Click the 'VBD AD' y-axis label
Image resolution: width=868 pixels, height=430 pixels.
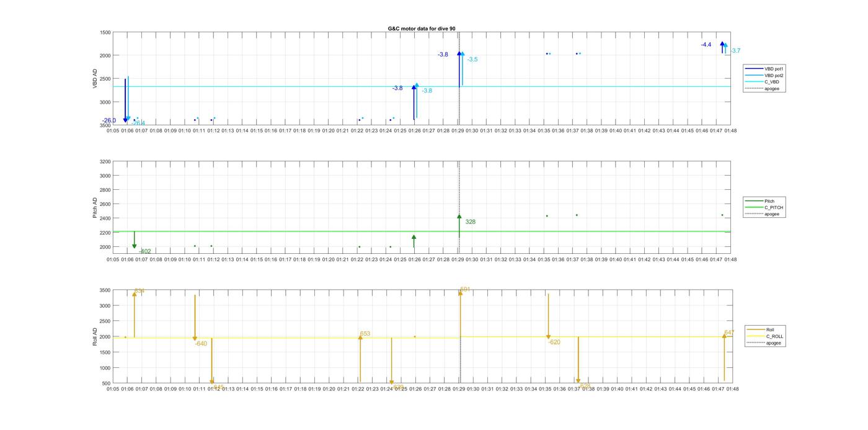[95, 78]
